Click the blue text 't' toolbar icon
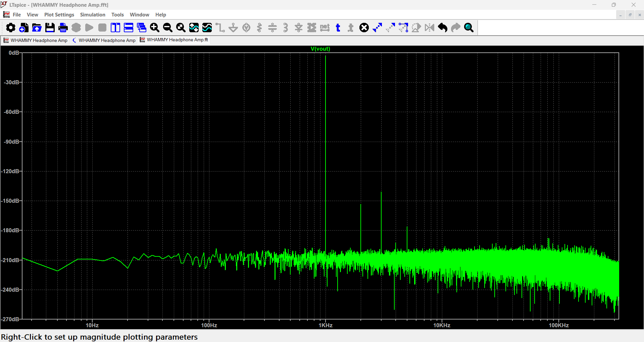 (x=338, y=28)
